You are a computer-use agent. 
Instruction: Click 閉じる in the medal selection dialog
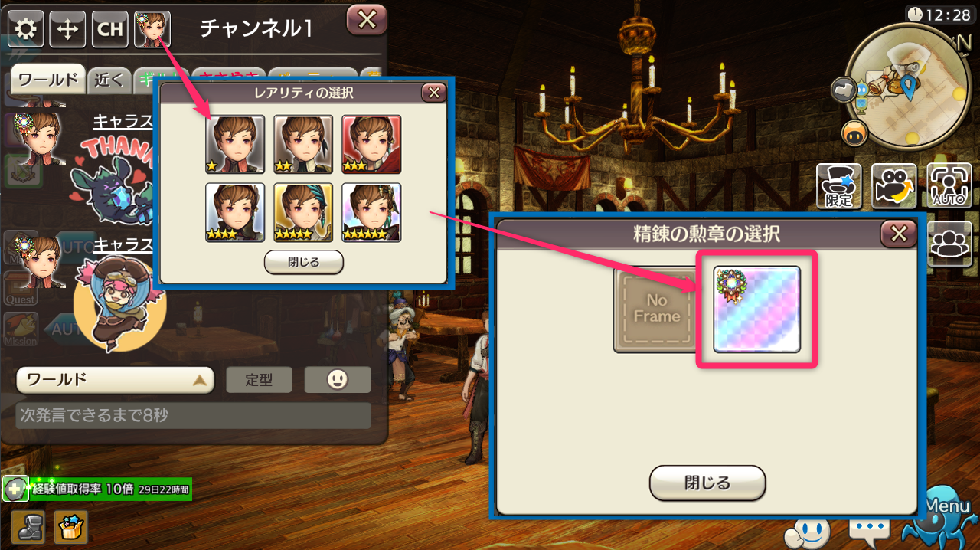coord(707,483)
